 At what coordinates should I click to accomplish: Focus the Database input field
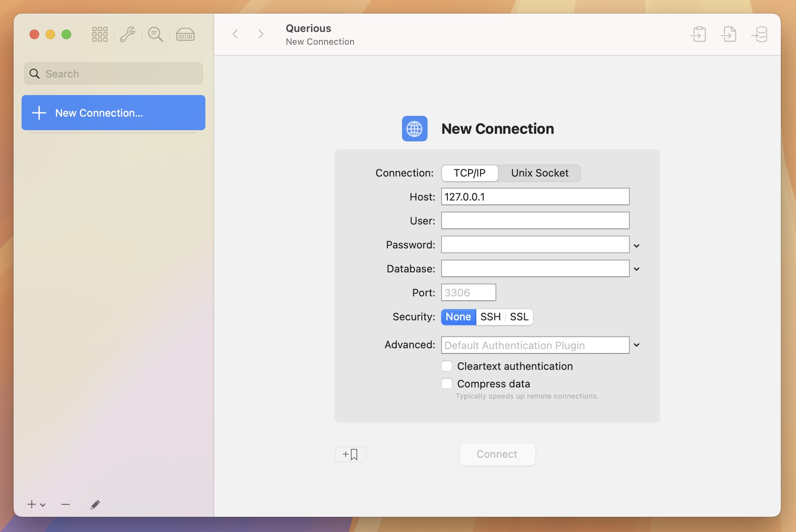coord(535,268)
